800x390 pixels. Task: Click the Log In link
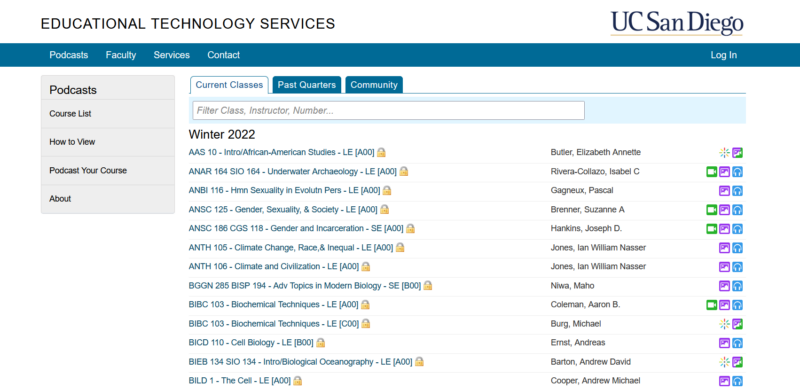(x=723, y=55)
